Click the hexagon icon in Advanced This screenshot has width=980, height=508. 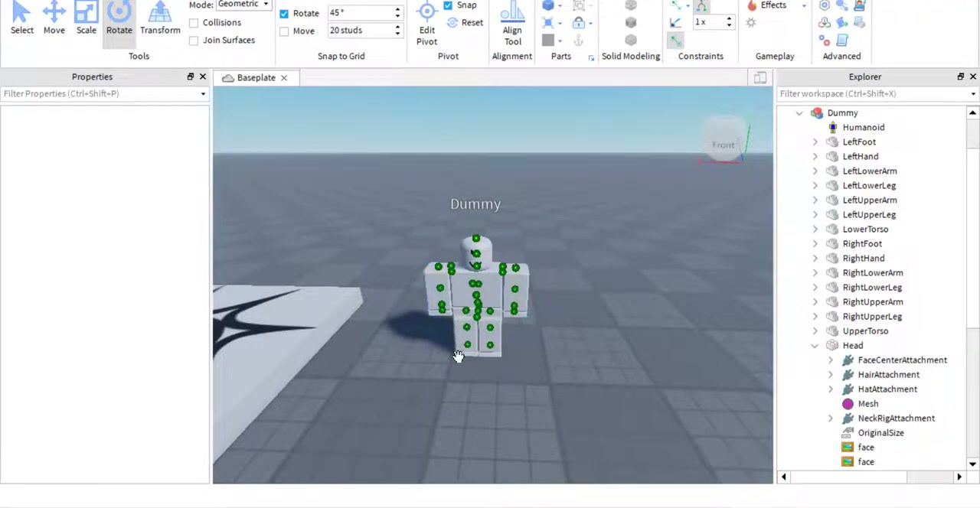(x=824, y=5)
